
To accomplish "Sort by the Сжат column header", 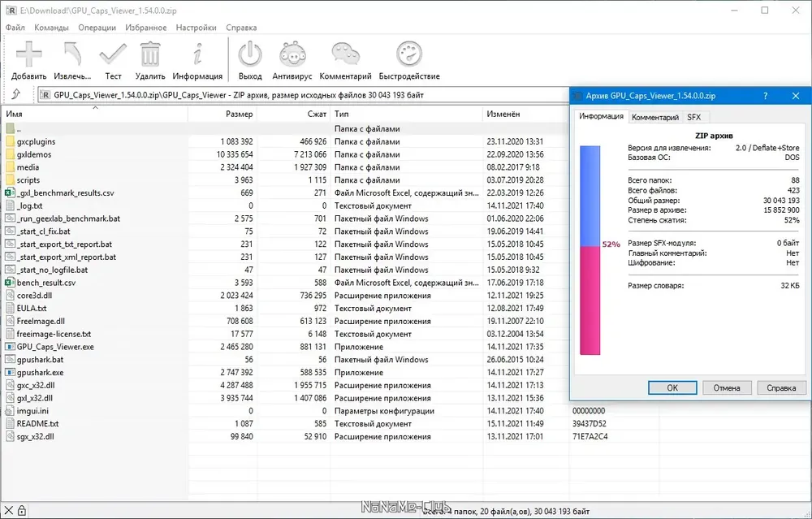I will [294, 114].
